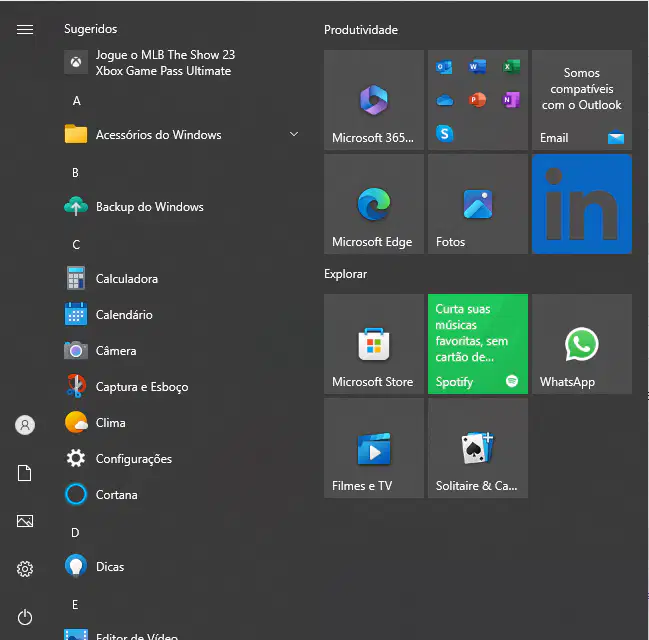Click the Explorar group title
The width and height of the screenshot is (649, 640).
pos(346,274)
